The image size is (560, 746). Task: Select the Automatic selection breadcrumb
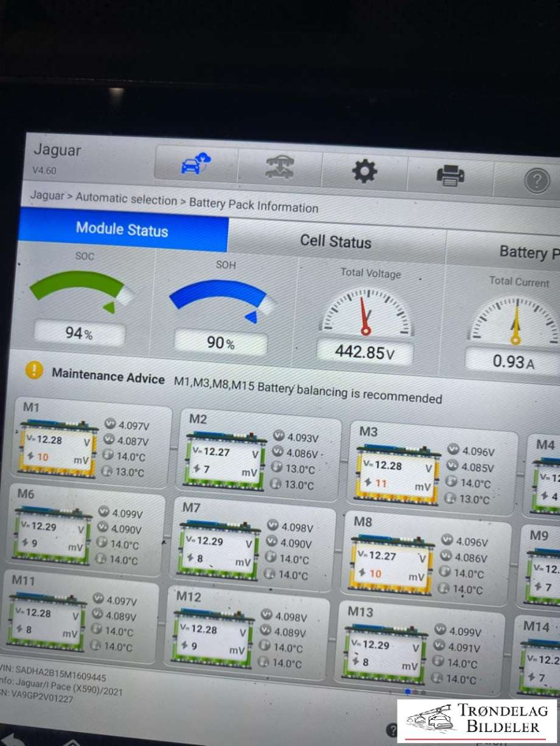pyautogui.click(x=126, y=199)
